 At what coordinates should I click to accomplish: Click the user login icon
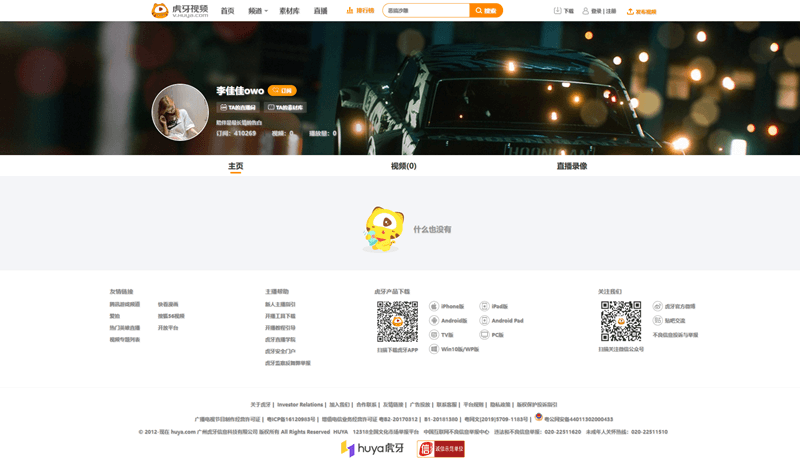click(x=585, y=11)
